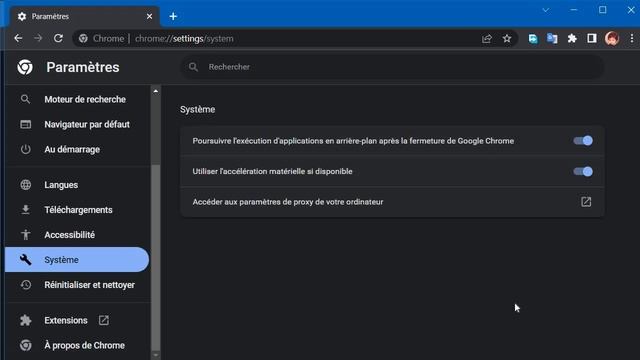Click the globe icon beside Langues
Viewport: 640px width, 360px height.
pos(25,185)
